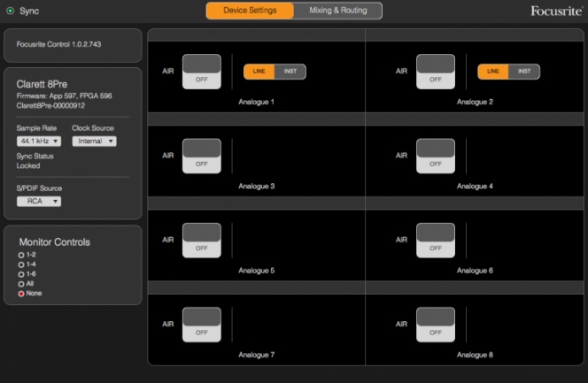Click the Clarett 8Pre device name

coord(42,84)
